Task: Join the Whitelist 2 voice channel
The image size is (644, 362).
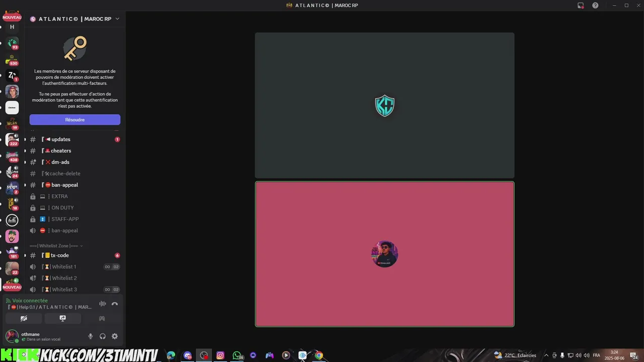Action: pyautogui.click(x=75, y=278)
